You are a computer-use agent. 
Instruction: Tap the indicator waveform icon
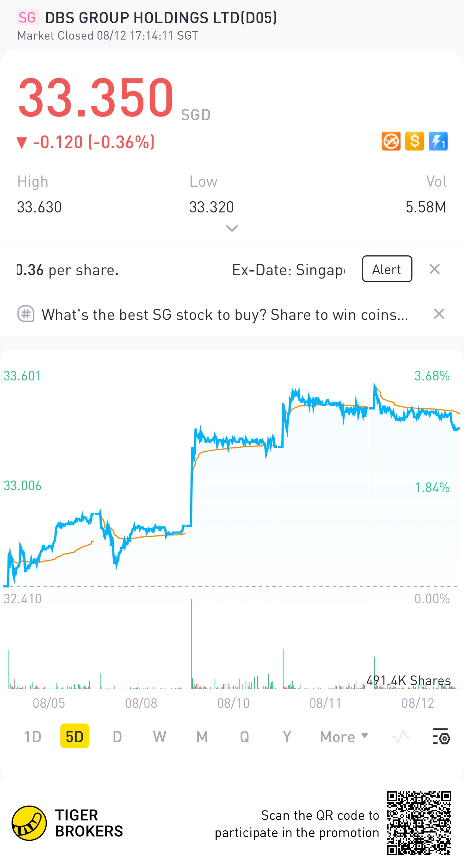401,737
